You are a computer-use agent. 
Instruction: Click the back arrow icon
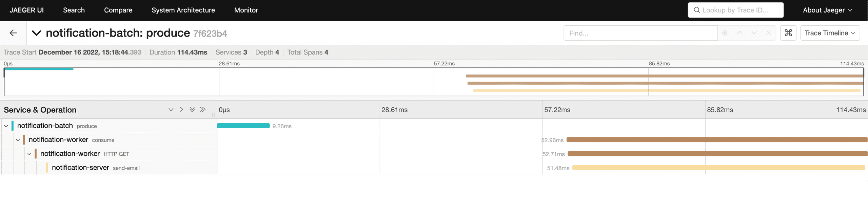[x=13, y=33]
